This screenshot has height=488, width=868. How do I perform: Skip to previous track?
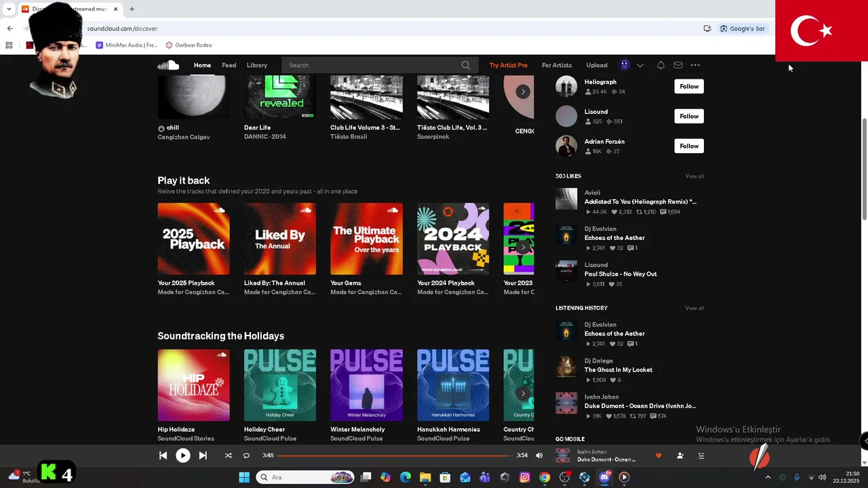[x=163, y=455]
